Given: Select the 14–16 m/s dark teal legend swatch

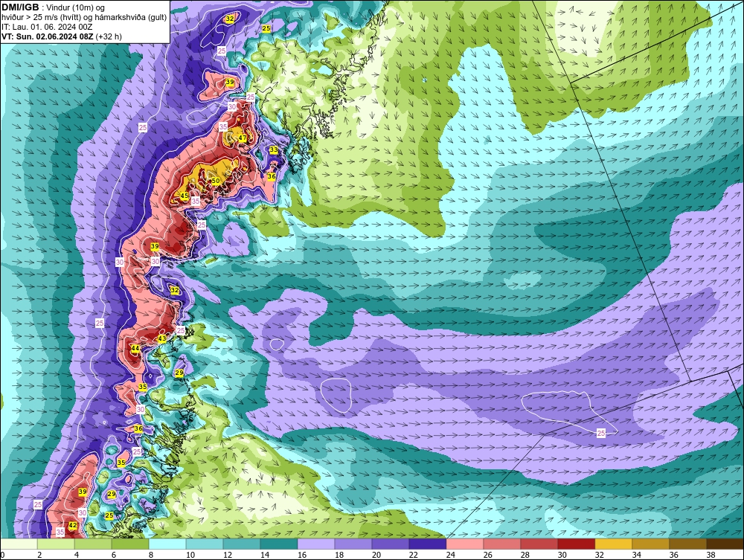Looking at the screenshot, I should tap(279, 544).
